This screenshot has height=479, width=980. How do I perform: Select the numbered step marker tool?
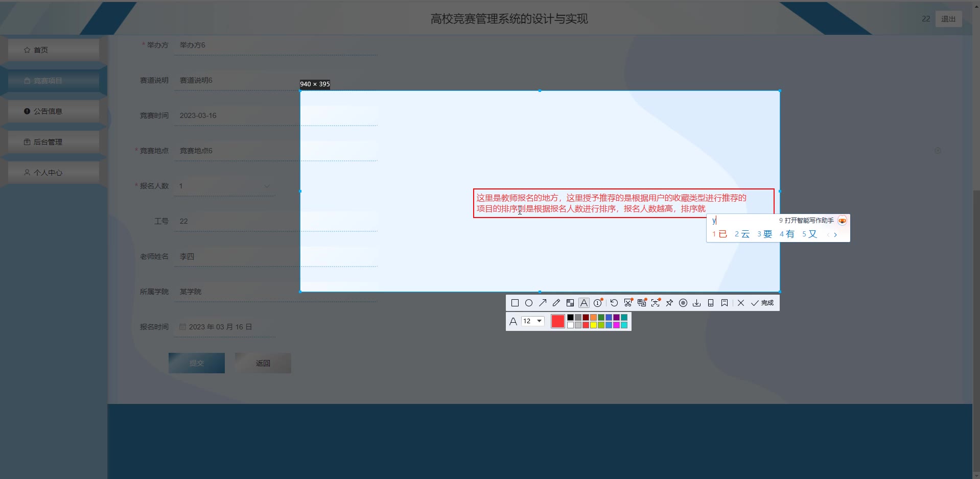coord(598,303)
